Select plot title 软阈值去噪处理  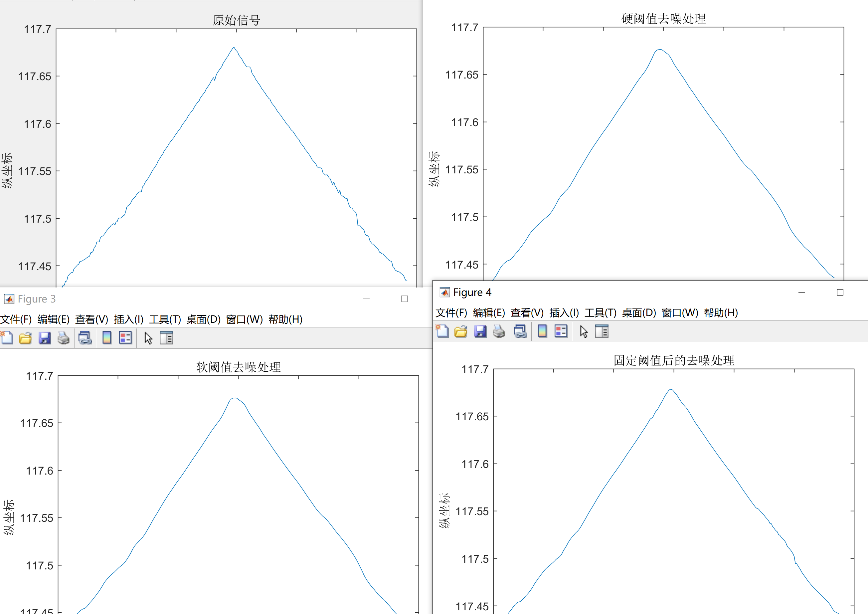pos(239,367)
